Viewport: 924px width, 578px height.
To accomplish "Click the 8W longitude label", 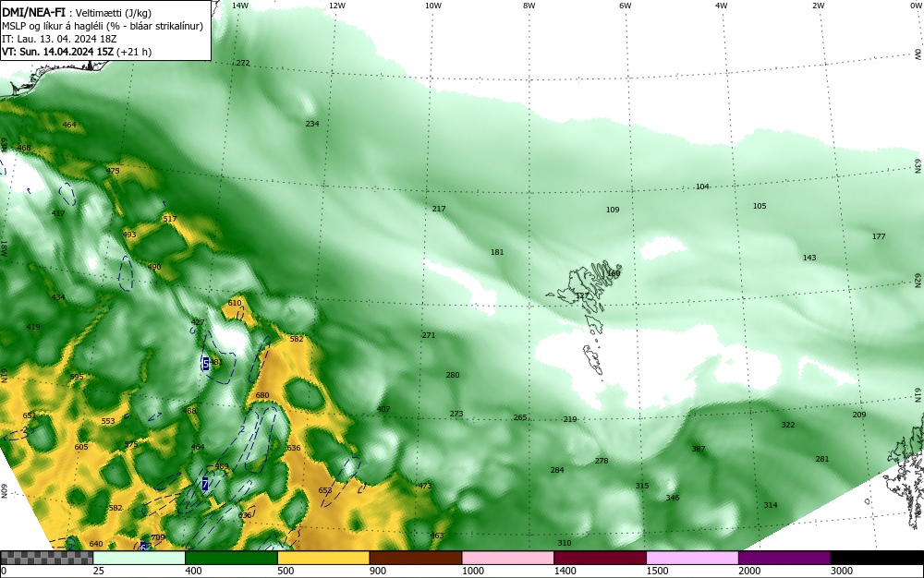I will pyautogui.click(x=529, y=6).
